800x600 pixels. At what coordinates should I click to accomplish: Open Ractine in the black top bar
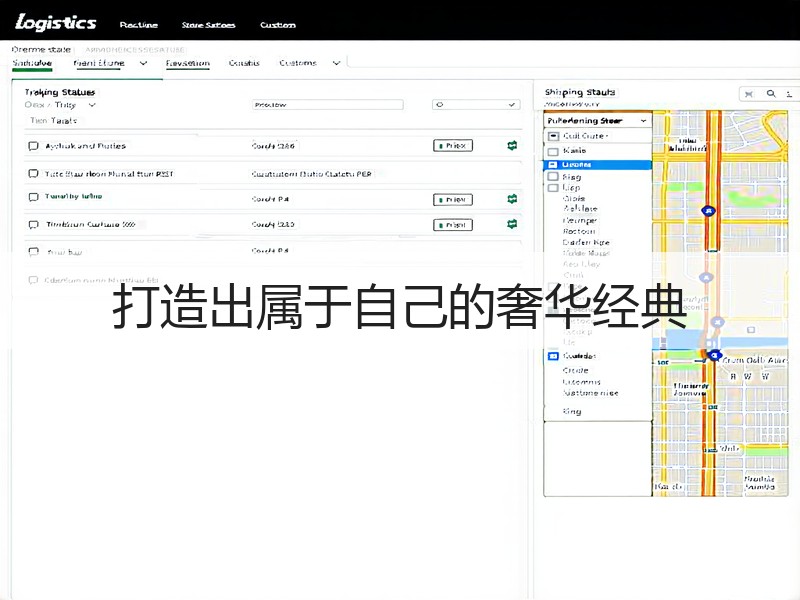[139, 25]
